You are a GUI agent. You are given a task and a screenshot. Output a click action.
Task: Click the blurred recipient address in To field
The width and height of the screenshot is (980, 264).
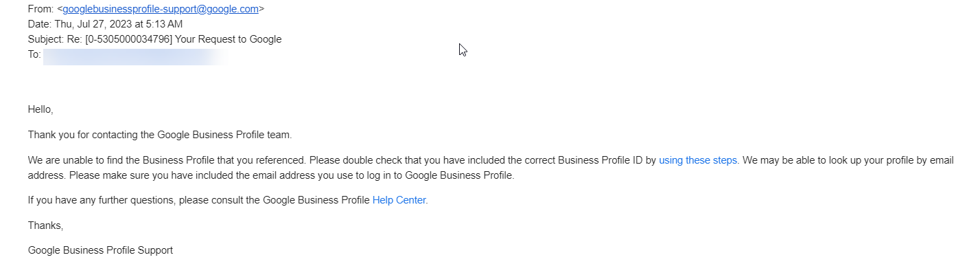(x=134, y=55)
